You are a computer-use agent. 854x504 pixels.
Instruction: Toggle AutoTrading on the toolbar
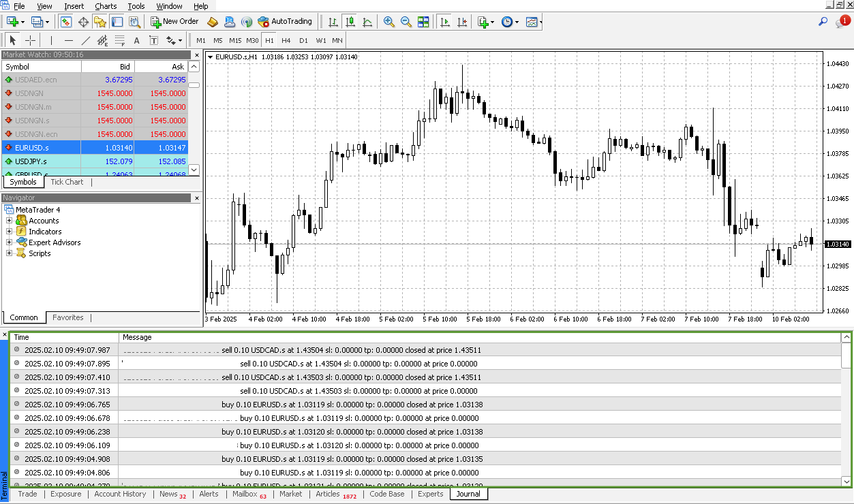click(x=285, y=22)
